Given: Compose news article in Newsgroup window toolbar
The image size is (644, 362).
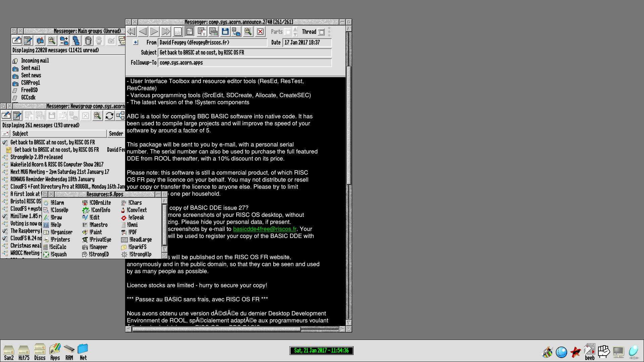Looking at the screenshot, I should pos(17,116).
